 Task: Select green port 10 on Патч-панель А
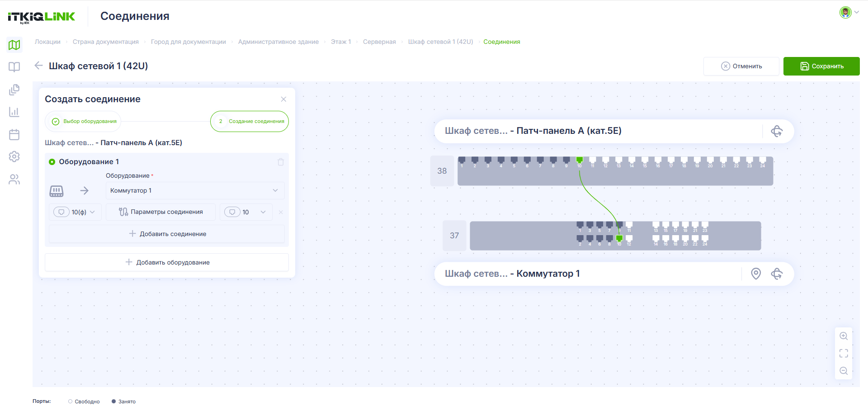pyautogui.click(x=580, y=160)
